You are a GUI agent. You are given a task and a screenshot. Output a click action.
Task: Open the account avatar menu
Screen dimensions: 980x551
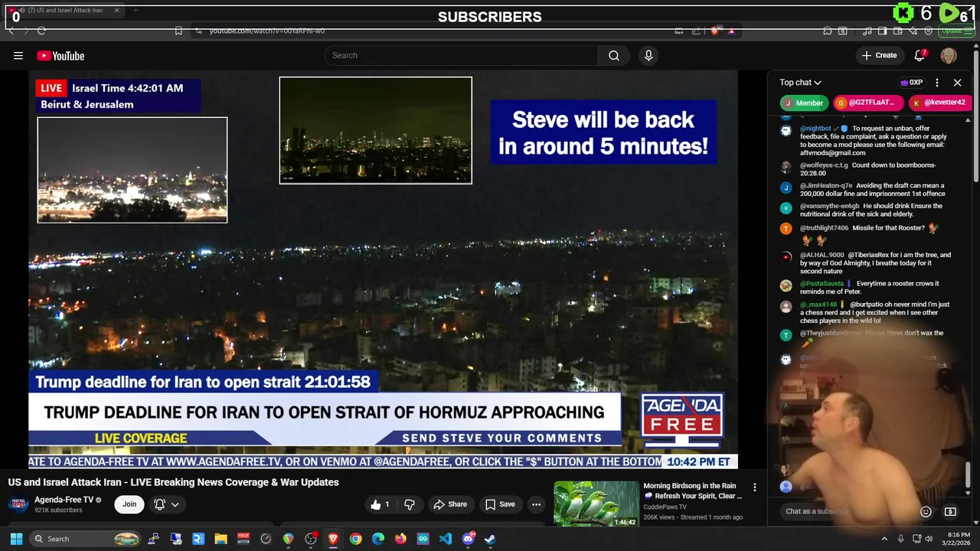click(949, 55)
